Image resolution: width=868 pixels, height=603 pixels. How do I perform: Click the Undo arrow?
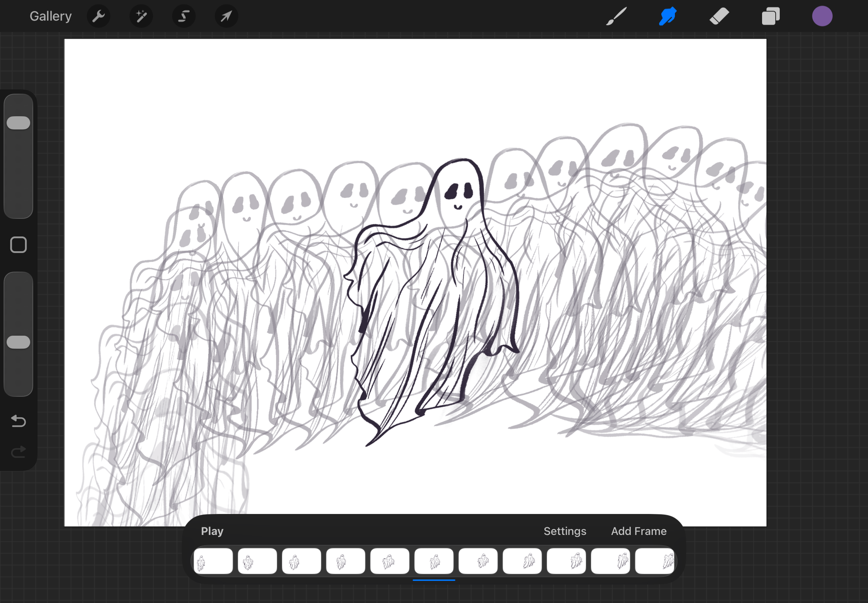(18, 421)
